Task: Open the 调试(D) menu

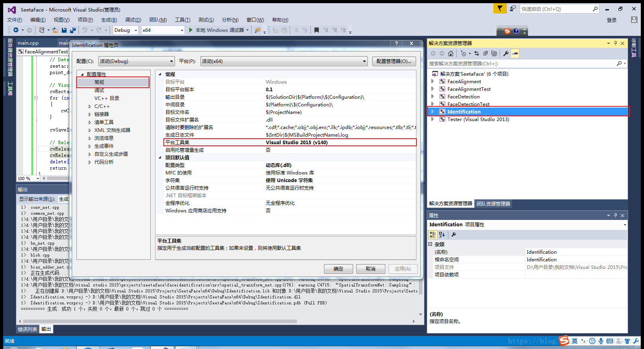Action: coord(133,20)
